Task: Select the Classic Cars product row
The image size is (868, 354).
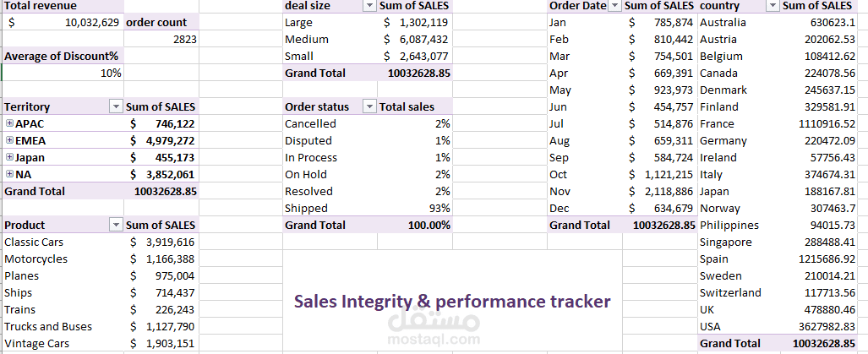Action: point(34,242)
